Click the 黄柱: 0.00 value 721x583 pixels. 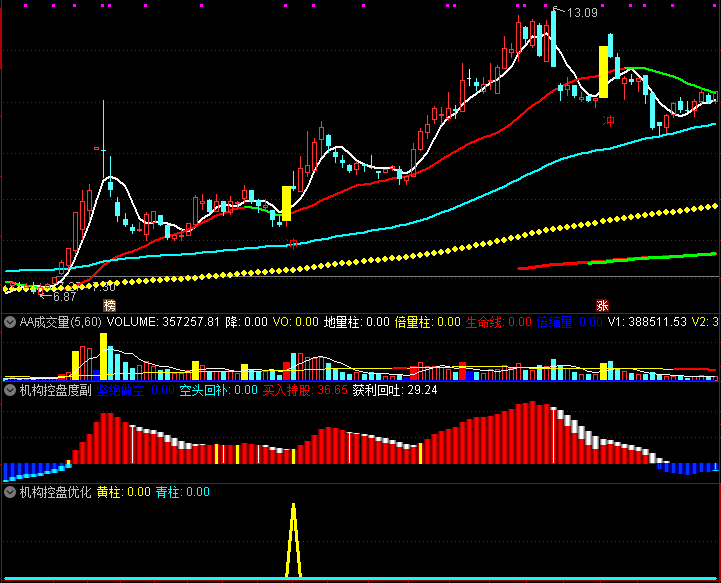coord(124,492)
